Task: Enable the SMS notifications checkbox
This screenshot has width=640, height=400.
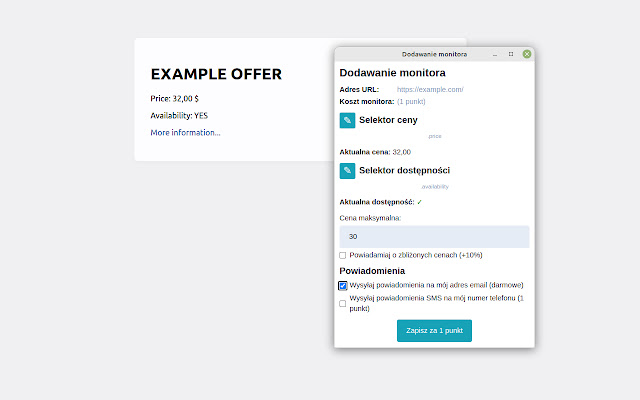Action: [343, 304]
